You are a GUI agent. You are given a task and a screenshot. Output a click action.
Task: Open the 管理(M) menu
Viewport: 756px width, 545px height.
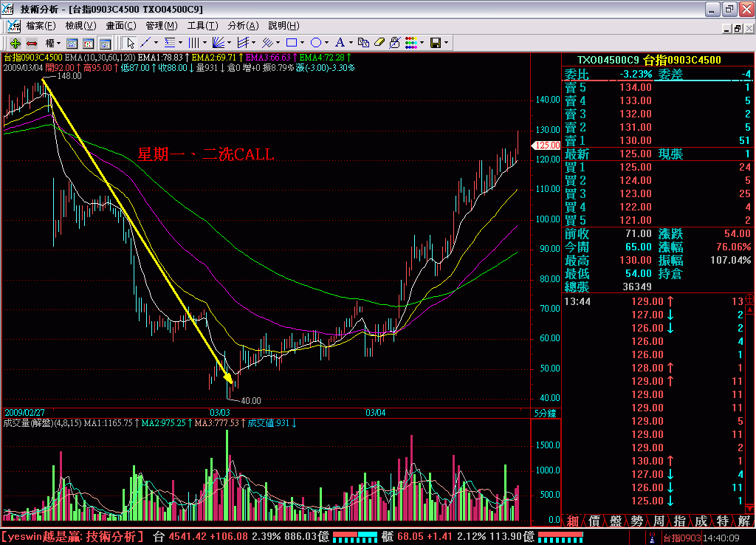coord(162,26)
